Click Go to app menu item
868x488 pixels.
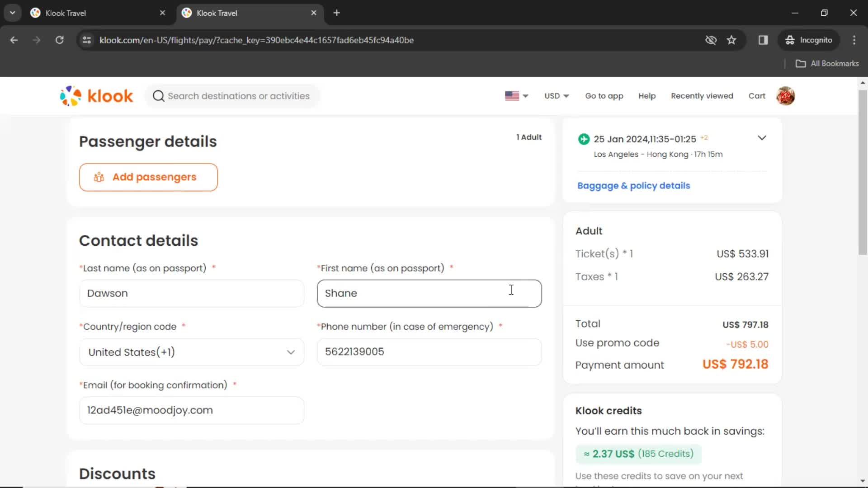point(604,95)
